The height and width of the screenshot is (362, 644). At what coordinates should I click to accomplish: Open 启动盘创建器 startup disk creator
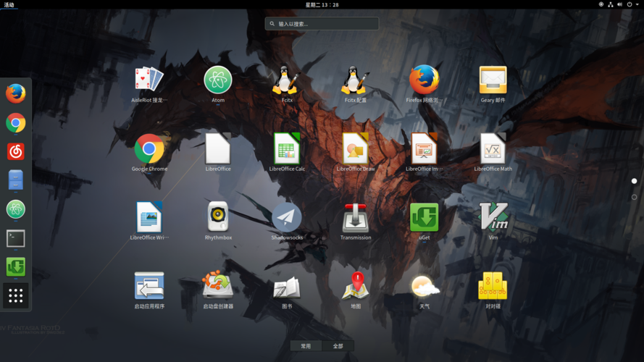coord(217,290)
